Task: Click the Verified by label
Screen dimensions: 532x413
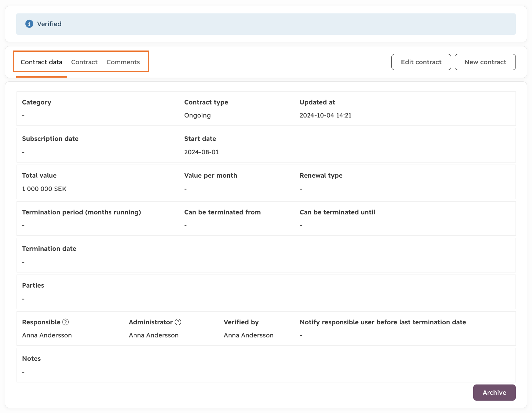Action: coord(241,322)
